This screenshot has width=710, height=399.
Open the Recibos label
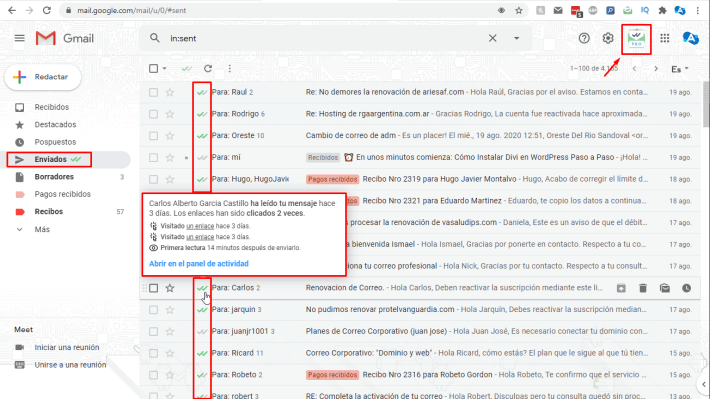[x=48, y=212]
